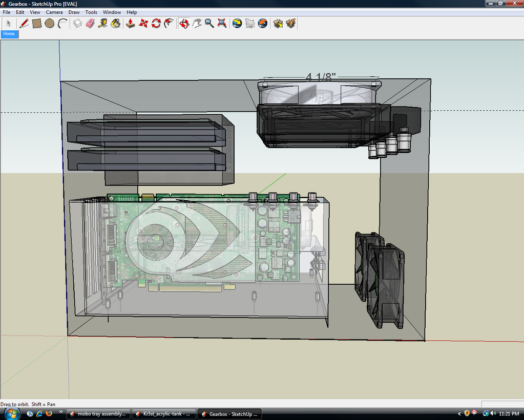Screen dimensions: 524x420
Task: Pick the pink Eraser tool
Action: point(90,24)
